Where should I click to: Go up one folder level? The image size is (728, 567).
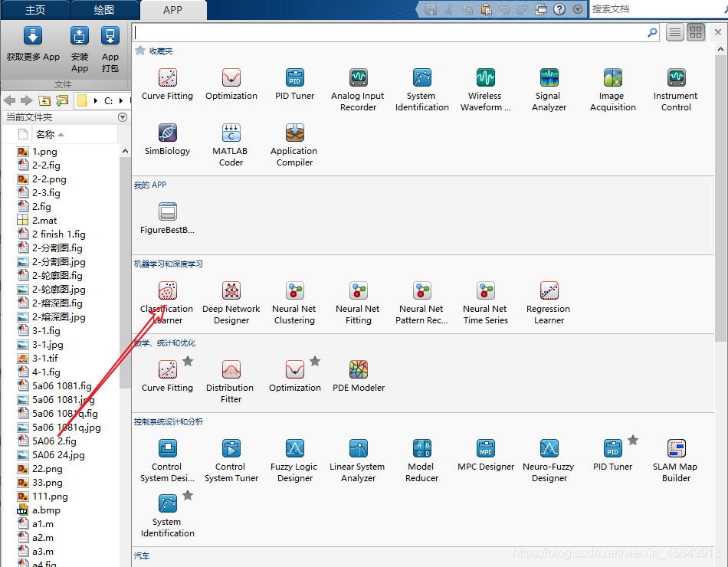44,100
